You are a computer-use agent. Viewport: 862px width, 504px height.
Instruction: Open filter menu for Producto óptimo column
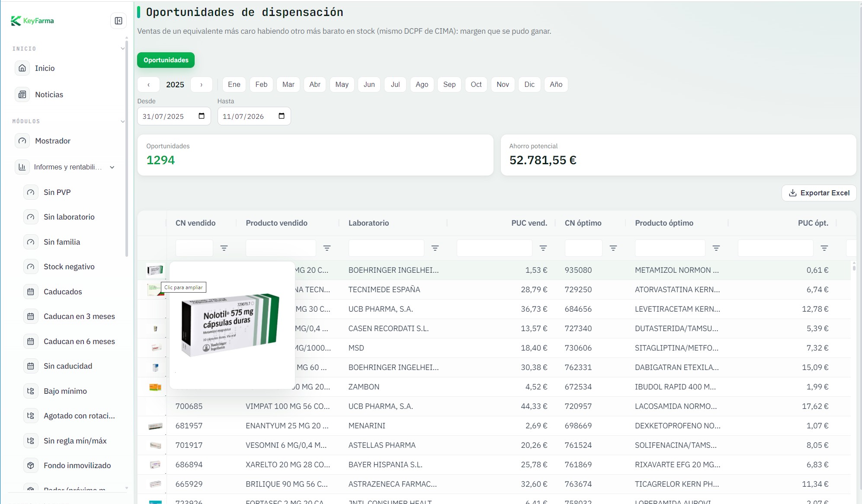(716, 248)
